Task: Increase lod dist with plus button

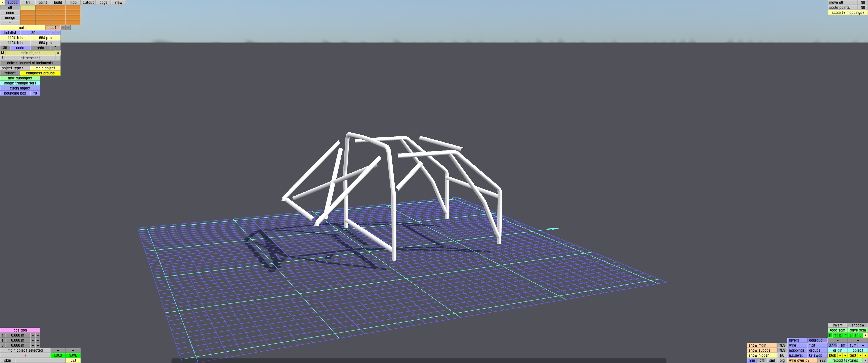Action: (58, 33)
